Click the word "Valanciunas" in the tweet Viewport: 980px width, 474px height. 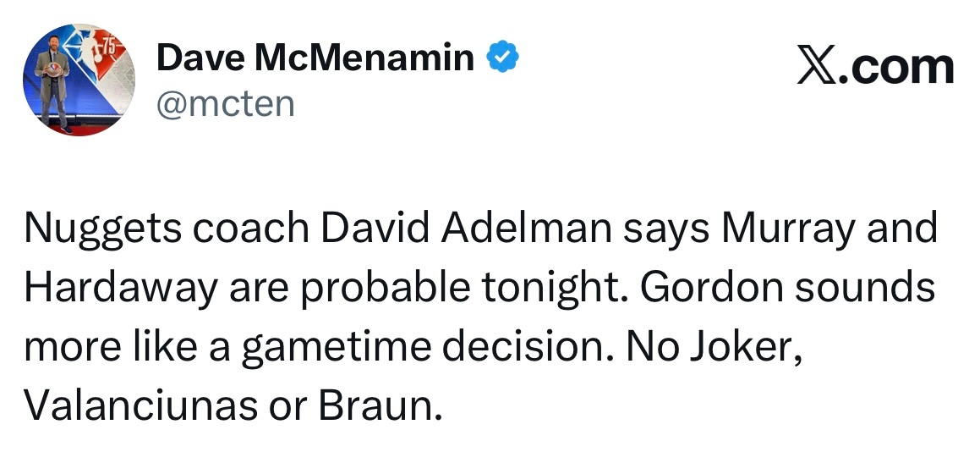[141, 407]
